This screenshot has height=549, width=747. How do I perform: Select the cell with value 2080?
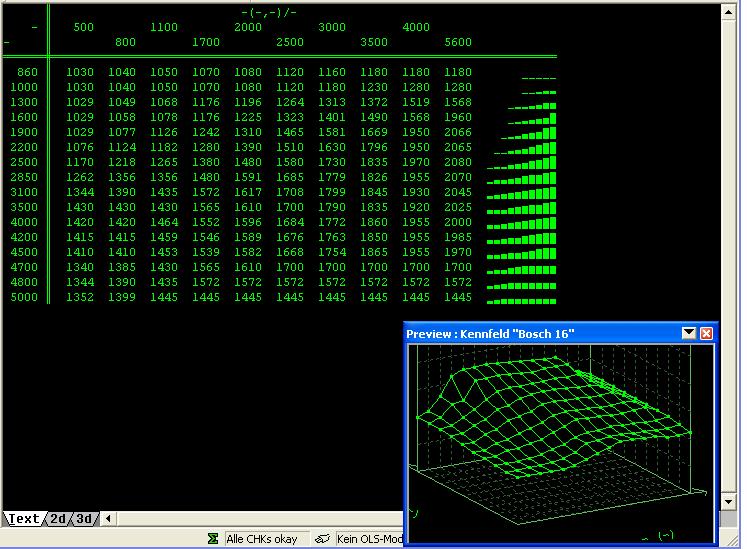pos(458,162)
